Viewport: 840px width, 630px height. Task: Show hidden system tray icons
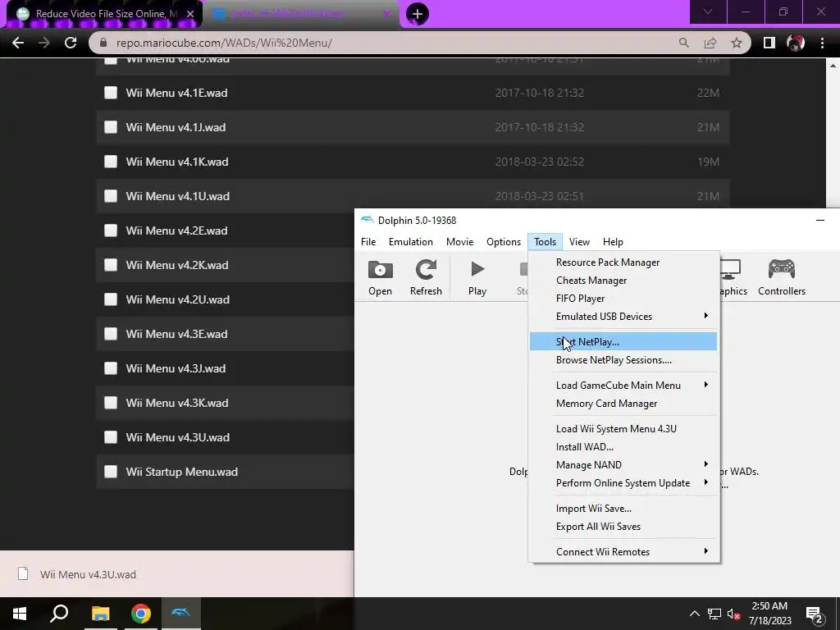pyautogui.click(x=694, y=614)
